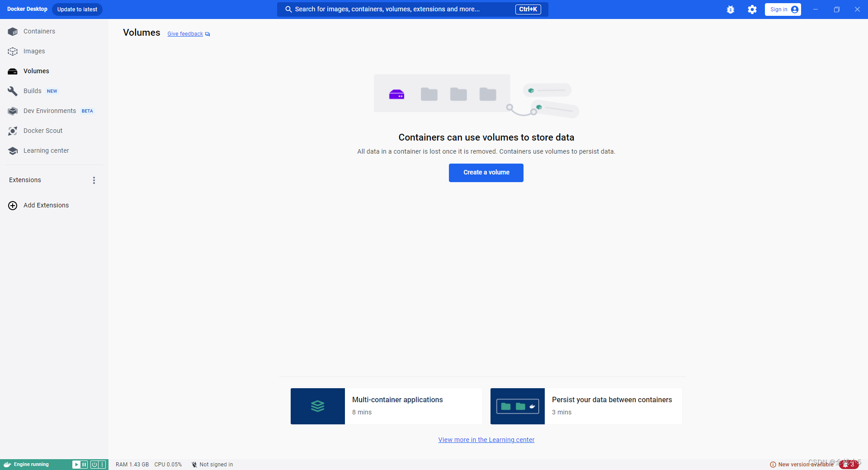Pause the Docker engine
Viewport: 868px width, 470px height.
point(84,465)
